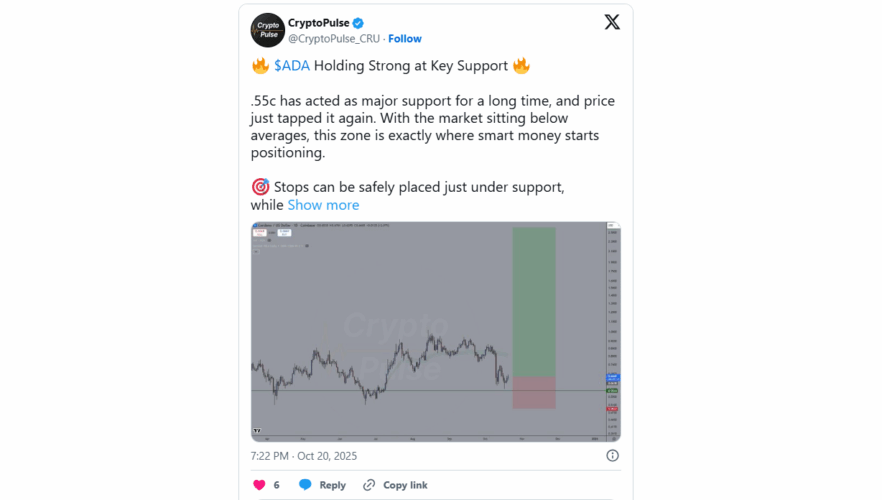Open the tweet info circle icon

pyautogui.click(x=612, y=455)
